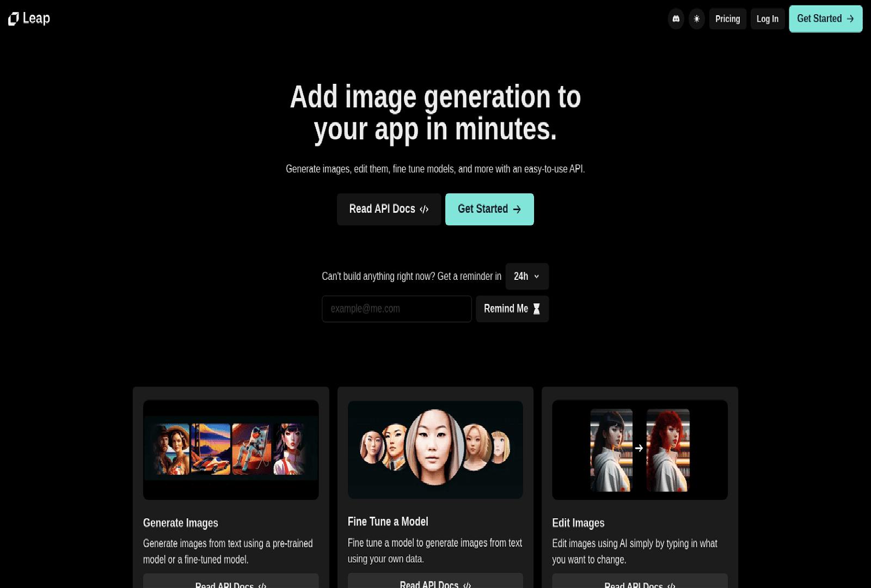
Task: Open the Generate Images preview thumbnail
Action: 231,450
